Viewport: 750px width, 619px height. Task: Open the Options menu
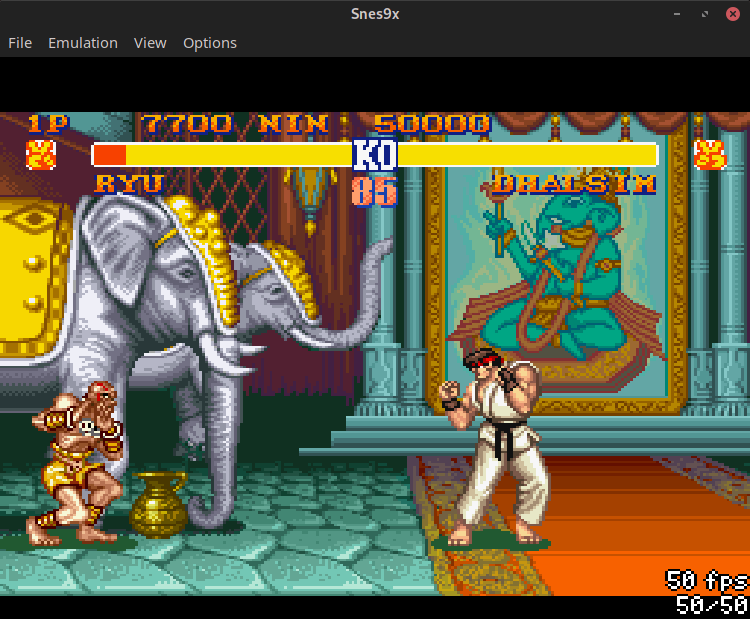(x=210, y=43)
